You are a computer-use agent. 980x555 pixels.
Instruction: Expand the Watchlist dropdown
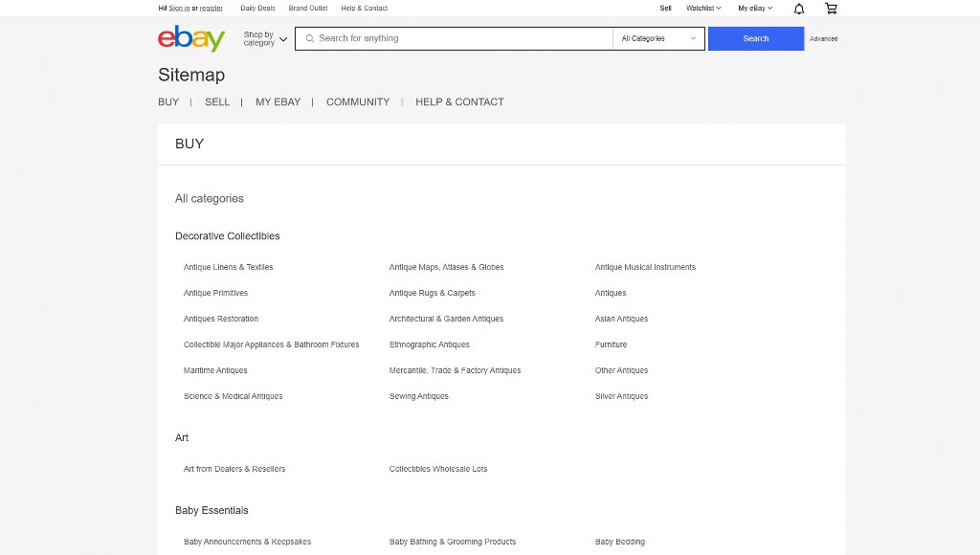[x=703, y=8]
